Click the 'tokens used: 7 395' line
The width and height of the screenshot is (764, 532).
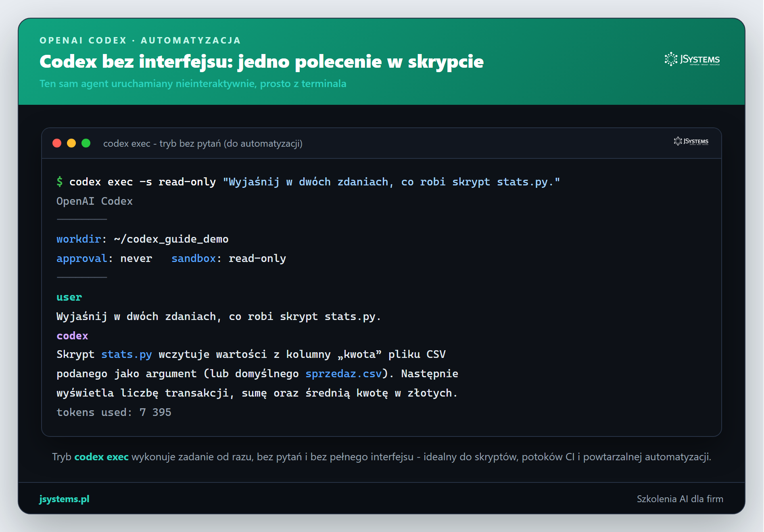click(x=114, y=412)
